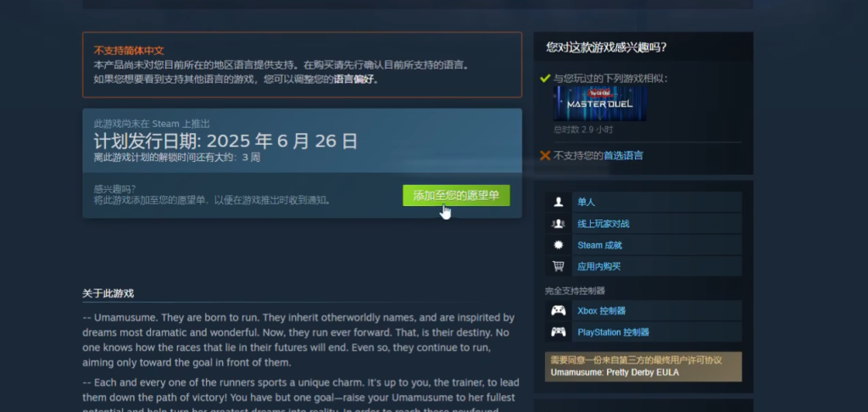The width and height of the screenshot is (868, 412).
Task: Click the online PvP players icon
Action: click(558, 224)
